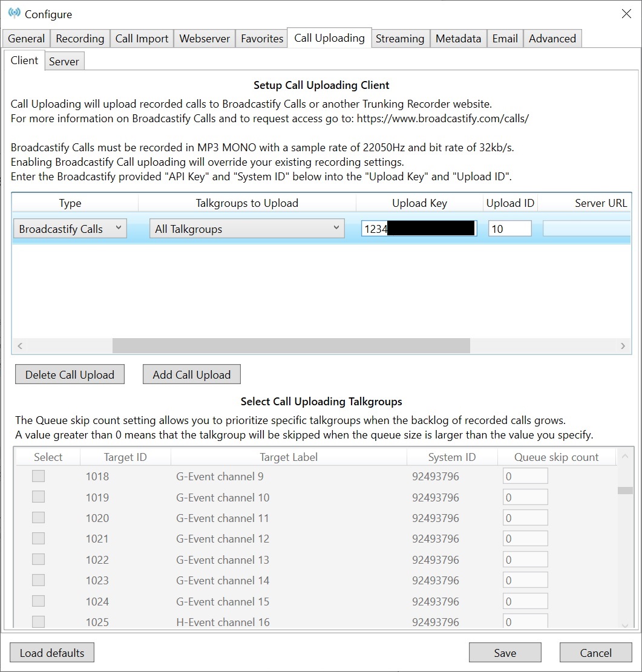Screen dimensions: 642x672
Task: Click Queue skip count field for 1023
Action: 525,580
